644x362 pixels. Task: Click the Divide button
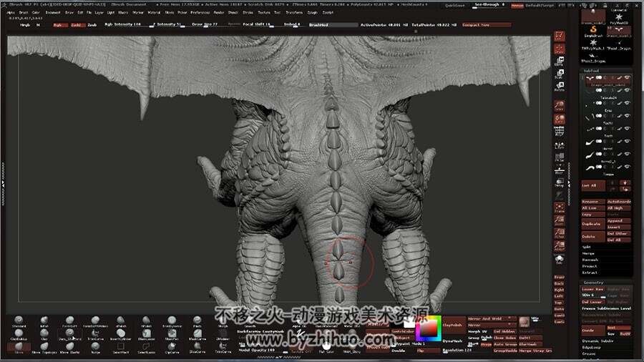coord(593,331)
